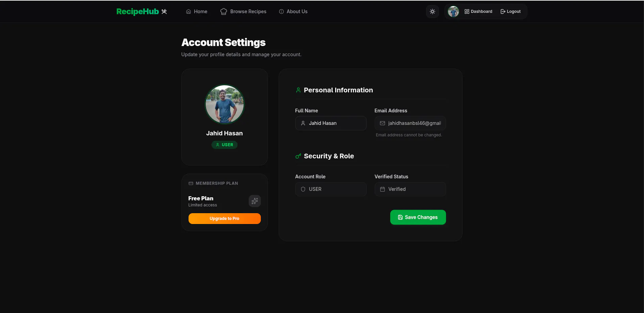Click the Jahid Hasan name under photo
This screenshot has height=313, width=644.
[225, 133]
